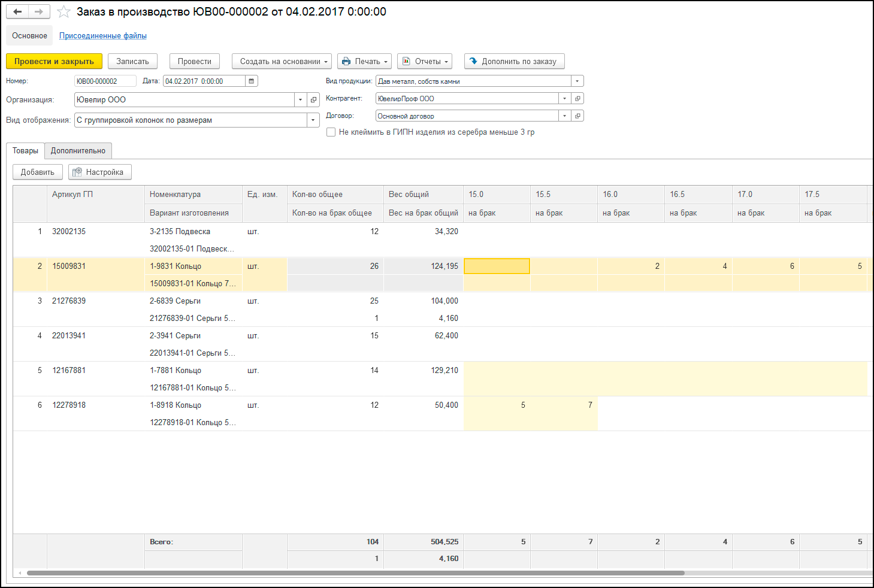Click the horizontal scrollbar under the table
The image size is (874, 588).
(x=355, y=573)
